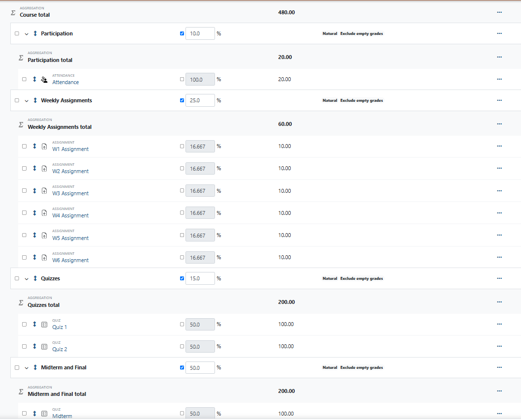Open actions menu for Quizzes category row
The image size is (521, 420).
(x=499, y=278)
